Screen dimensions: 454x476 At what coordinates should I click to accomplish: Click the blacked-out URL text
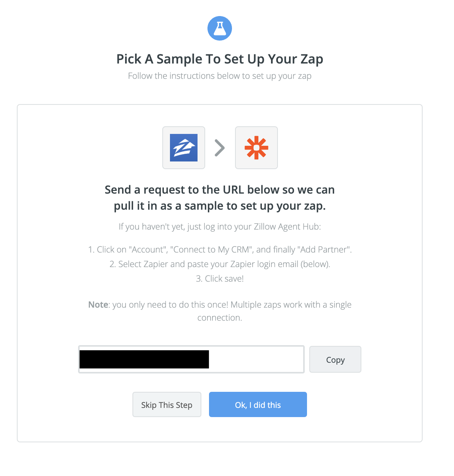coord(144,359)
